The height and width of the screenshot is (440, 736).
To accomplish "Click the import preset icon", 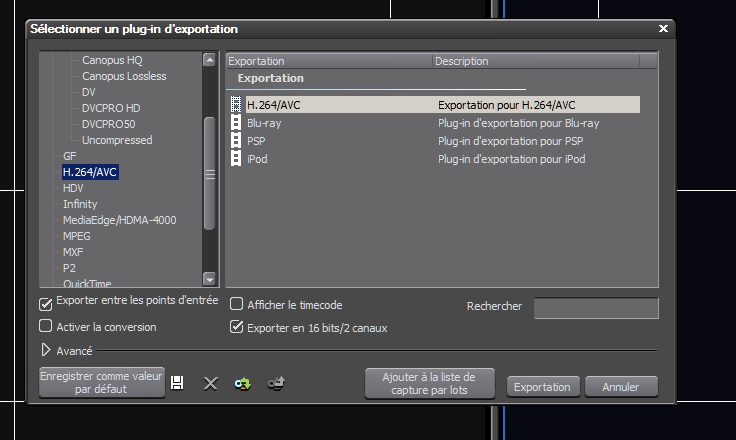I will (243, 383).
